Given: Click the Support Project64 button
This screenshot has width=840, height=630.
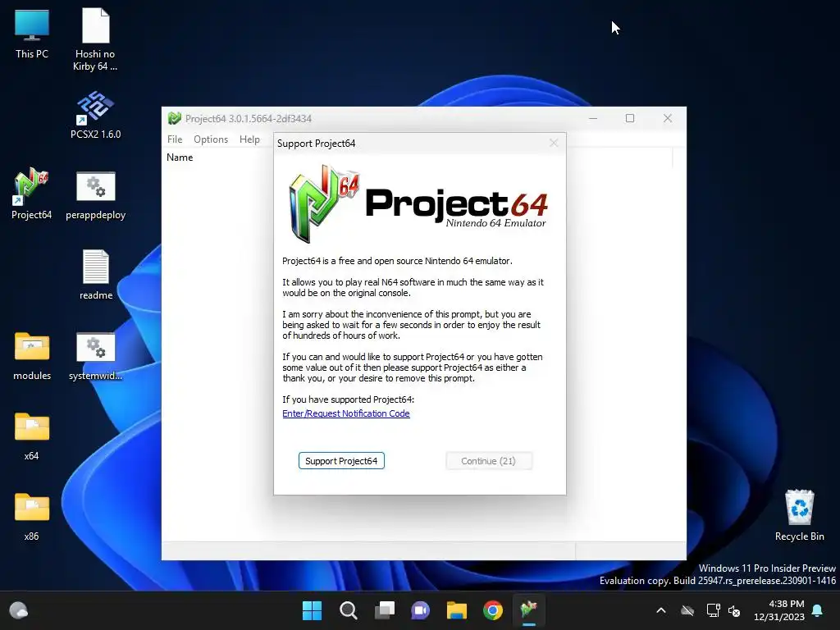Looking at the screenshot, I should [x=341, y=461].
